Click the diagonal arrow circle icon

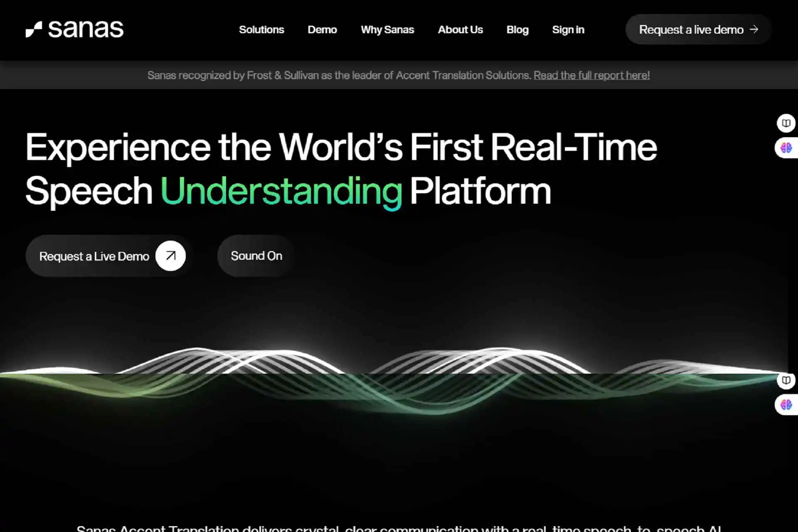170,256
